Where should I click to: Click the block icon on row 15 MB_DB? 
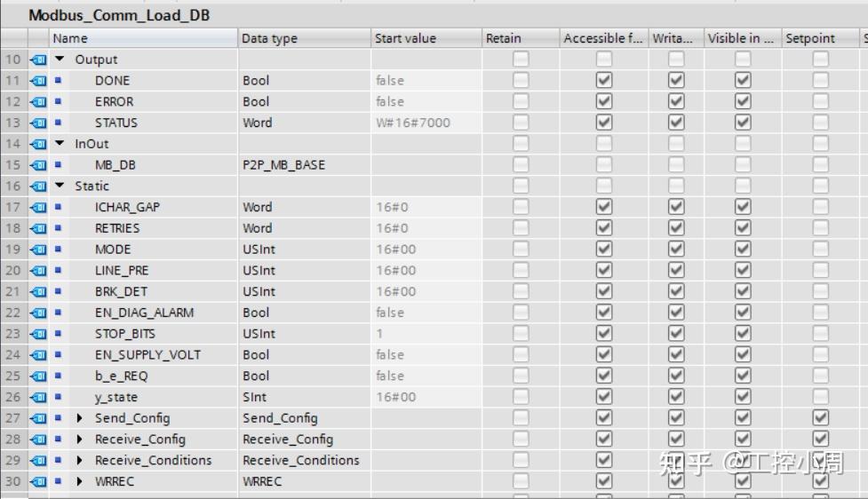[38, 165]
